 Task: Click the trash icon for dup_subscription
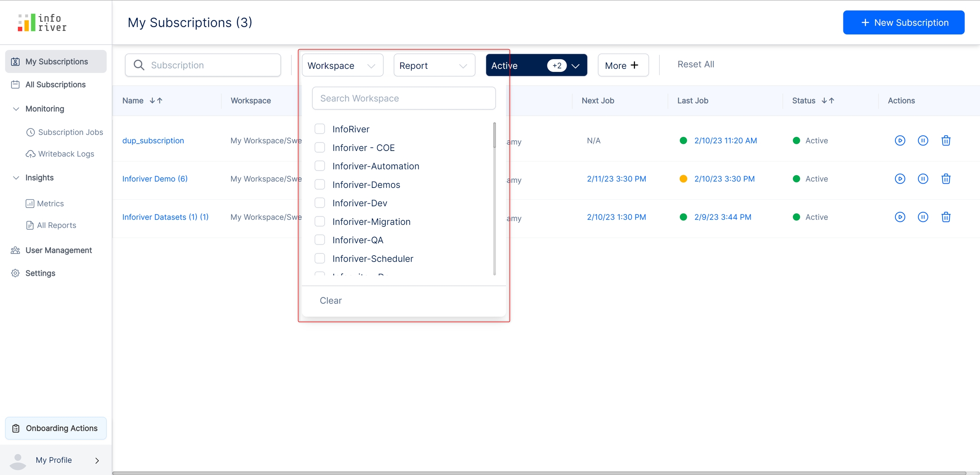click(x=946, y=140)
